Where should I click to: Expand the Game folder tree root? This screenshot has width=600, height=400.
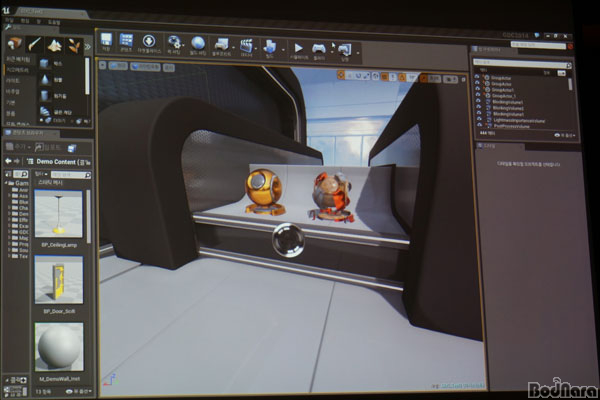coord(6,183)
